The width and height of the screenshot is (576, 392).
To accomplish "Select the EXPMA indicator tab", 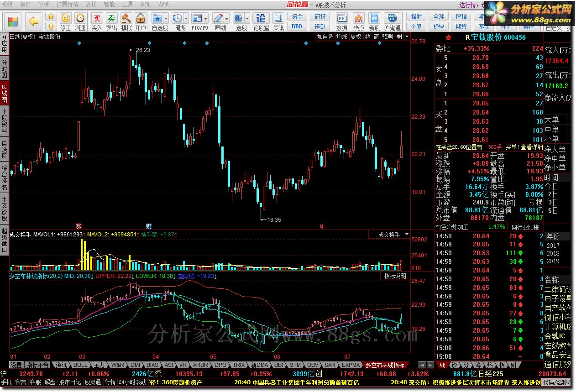I will tap(351, 365).
